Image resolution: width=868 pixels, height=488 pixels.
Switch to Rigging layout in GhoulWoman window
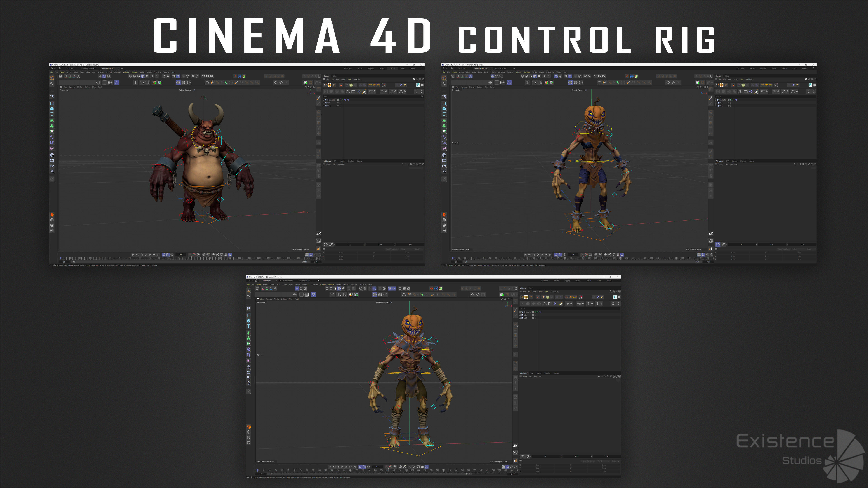pyautogui.click(x=763, y=68)
